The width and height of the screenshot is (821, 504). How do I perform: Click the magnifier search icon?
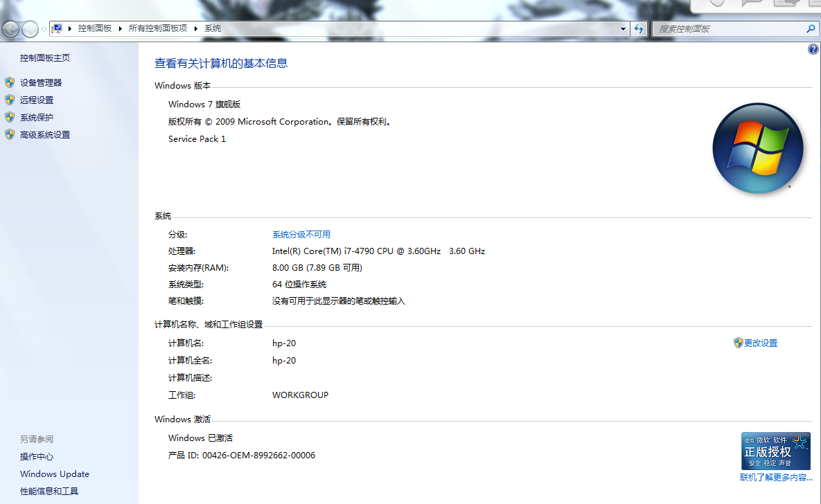[811, 29]
